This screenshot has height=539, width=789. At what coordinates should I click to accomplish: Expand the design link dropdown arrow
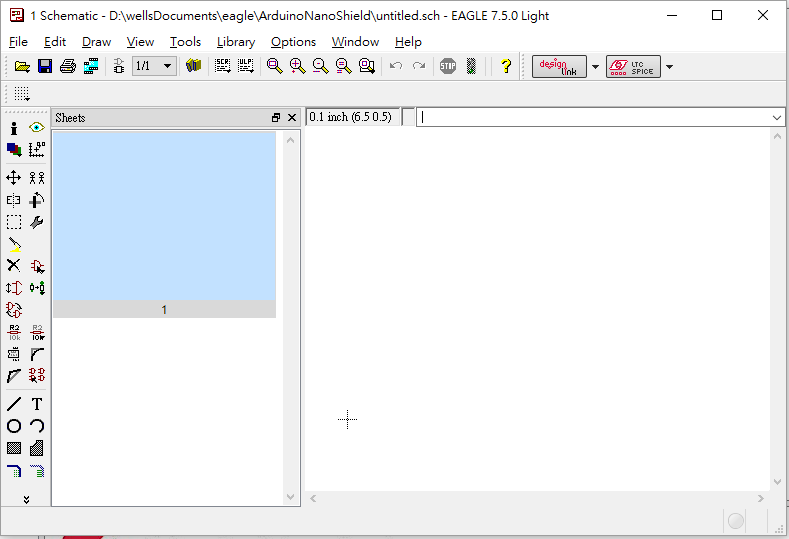[x=595, y=67]
